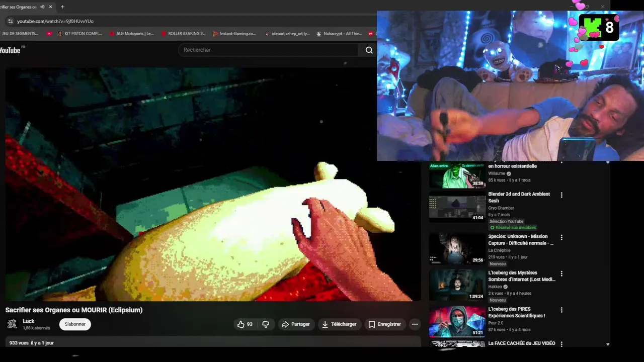Open options menu for Mystères Sombres video
This screenshot has width=644, height=362.
(x=561, y=274)
